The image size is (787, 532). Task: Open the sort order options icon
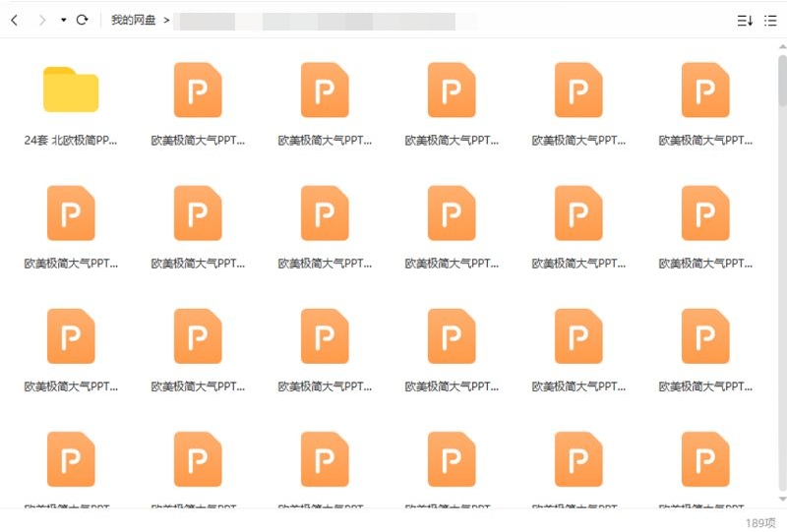pyautogui.click(x=745, y=21)
